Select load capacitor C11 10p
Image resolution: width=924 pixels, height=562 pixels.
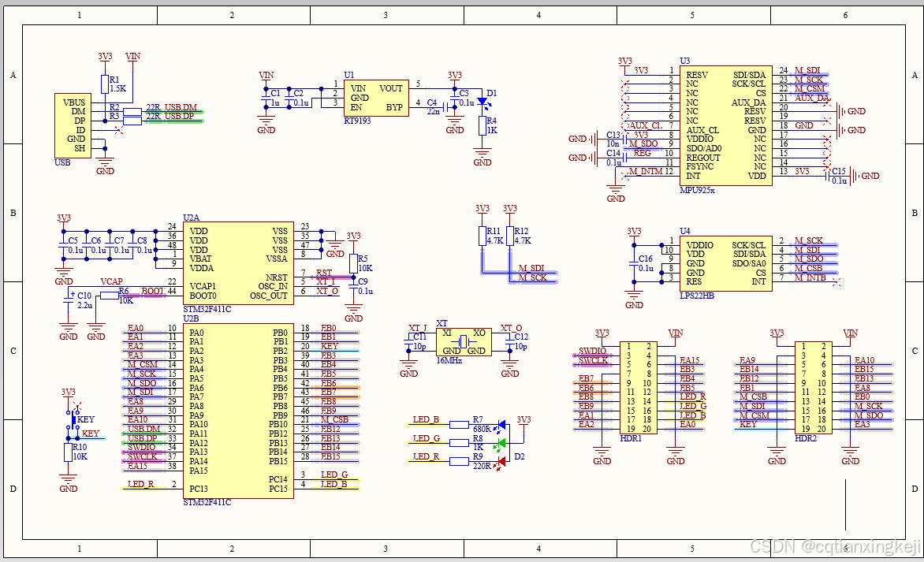(x=408, y=341)
